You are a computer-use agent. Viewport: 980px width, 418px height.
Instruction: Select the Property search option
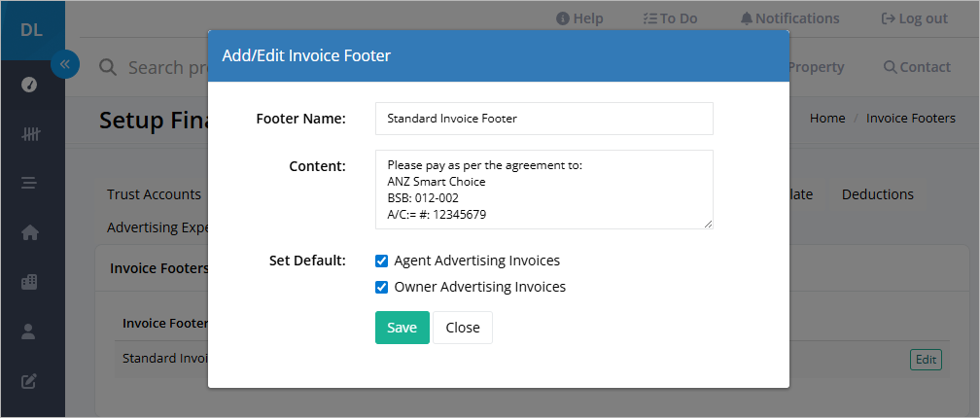coord(817,67)
